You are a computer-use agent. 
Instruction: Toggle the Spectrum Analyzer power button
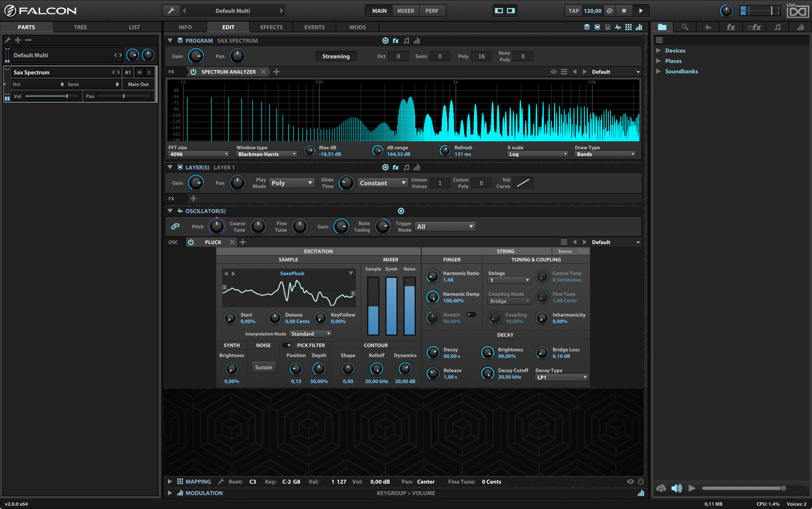(x=193, y=72)
